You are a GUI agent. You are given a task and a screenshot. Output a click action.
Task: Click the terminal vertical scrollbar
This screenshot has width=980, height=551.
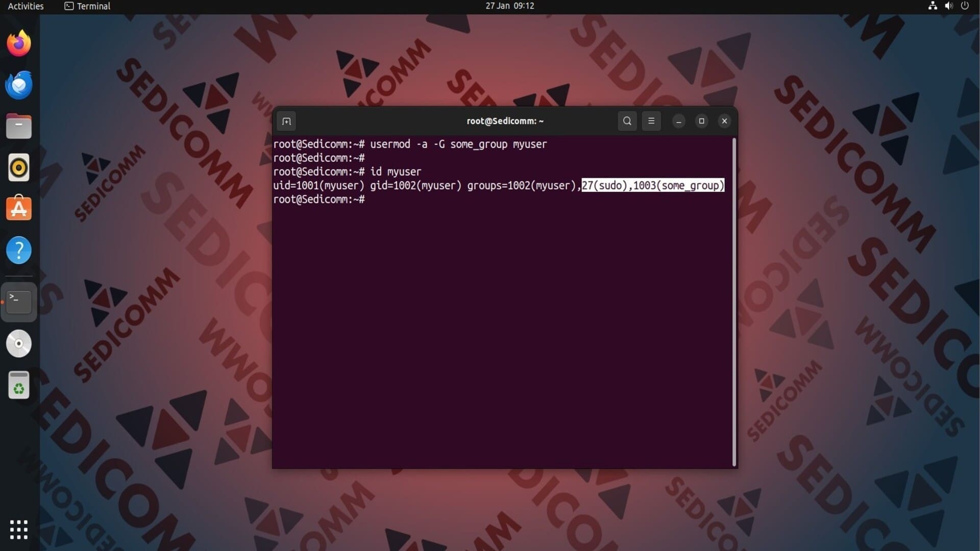[734, 301]
